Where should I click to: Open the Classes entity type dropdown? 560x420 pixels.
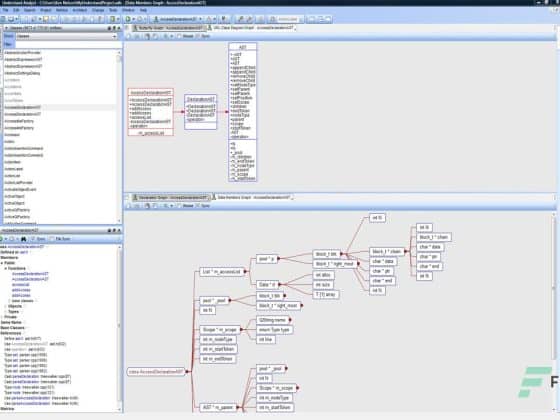(66, 36)
